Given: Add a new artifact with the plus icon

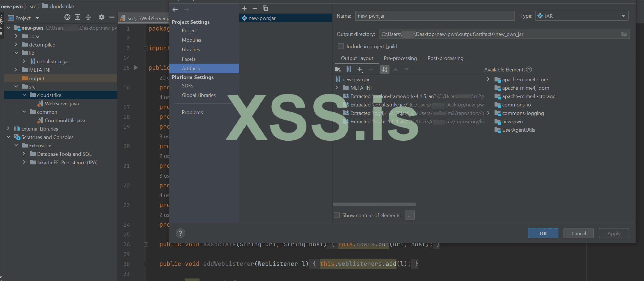Looking at the screenshot, I should [x=244, y=8].
